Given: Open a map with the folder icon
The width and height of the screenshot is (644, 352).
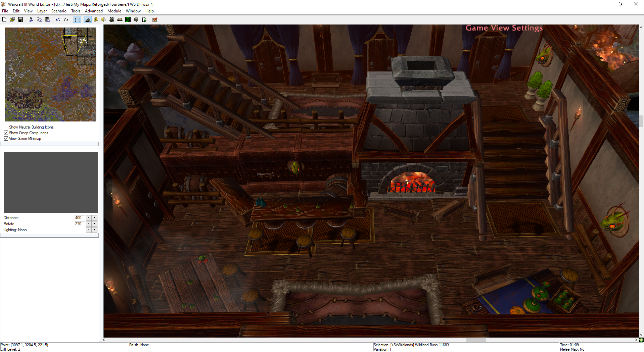Looking at the screenshot, I should click(x=12, y=19).
